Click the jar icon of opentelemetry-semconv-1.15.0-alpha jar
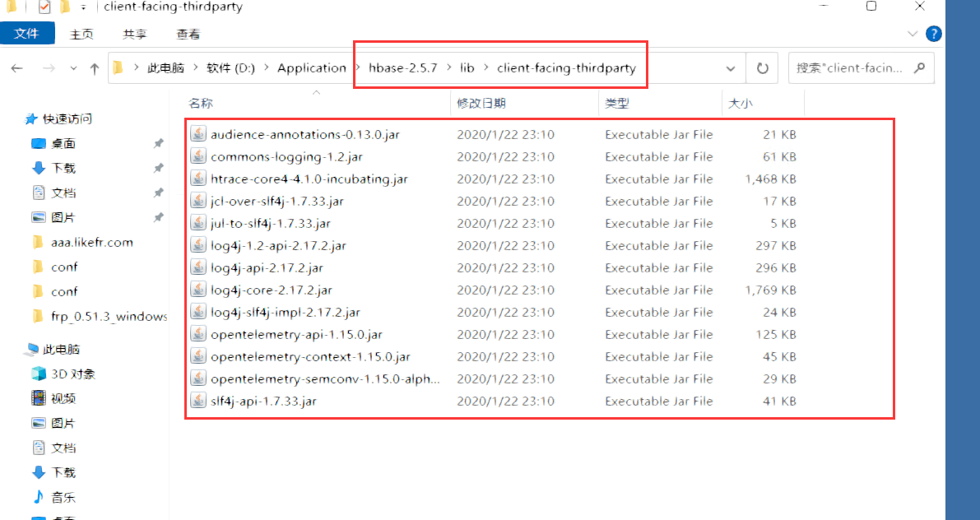 point(198,378)
